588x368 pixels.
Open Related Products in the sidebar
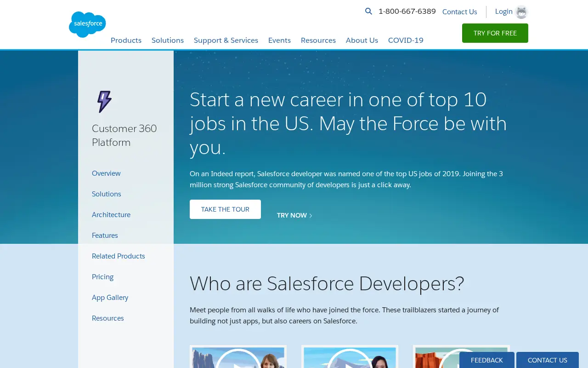[x=119, y=256]
